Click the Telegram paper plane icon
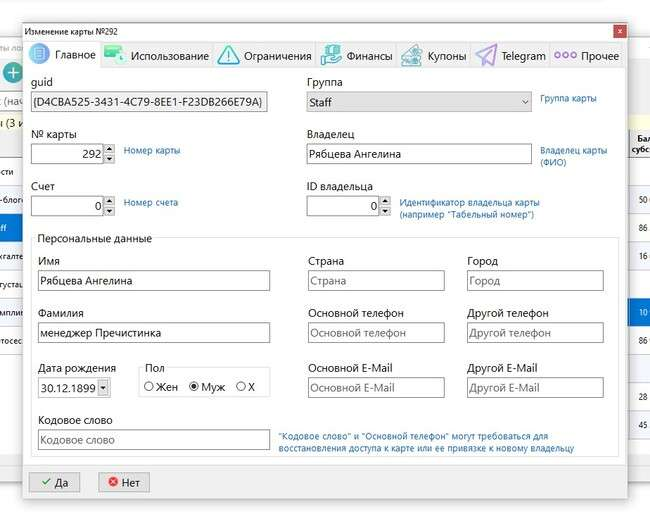This screenshot has width=650, height=514. (x=486, y=56)
